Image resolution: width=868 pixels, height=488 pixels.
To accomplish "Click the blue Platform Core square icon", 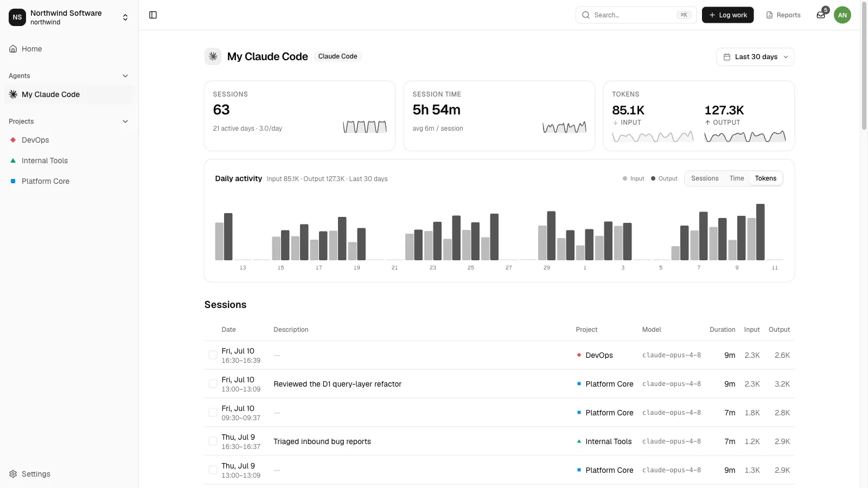I will point(13,181).
